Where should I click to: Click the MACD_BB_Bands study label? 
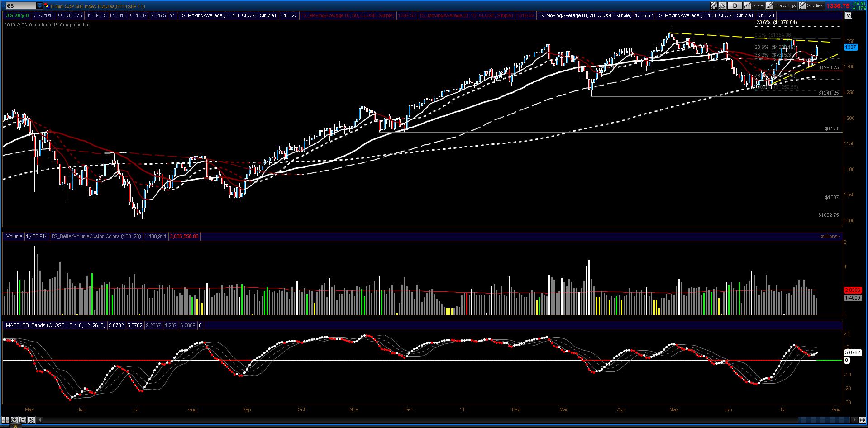[x=56, y=325]
